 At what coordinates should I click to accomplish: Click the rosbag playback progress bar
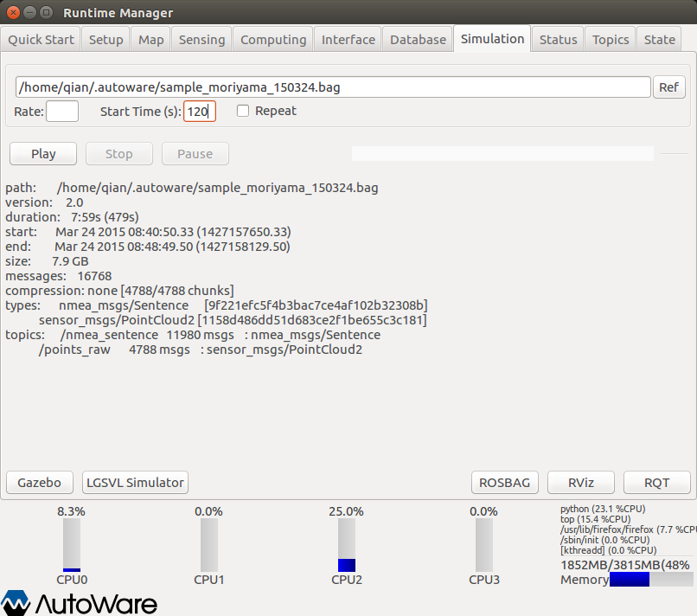coord(502,153)
